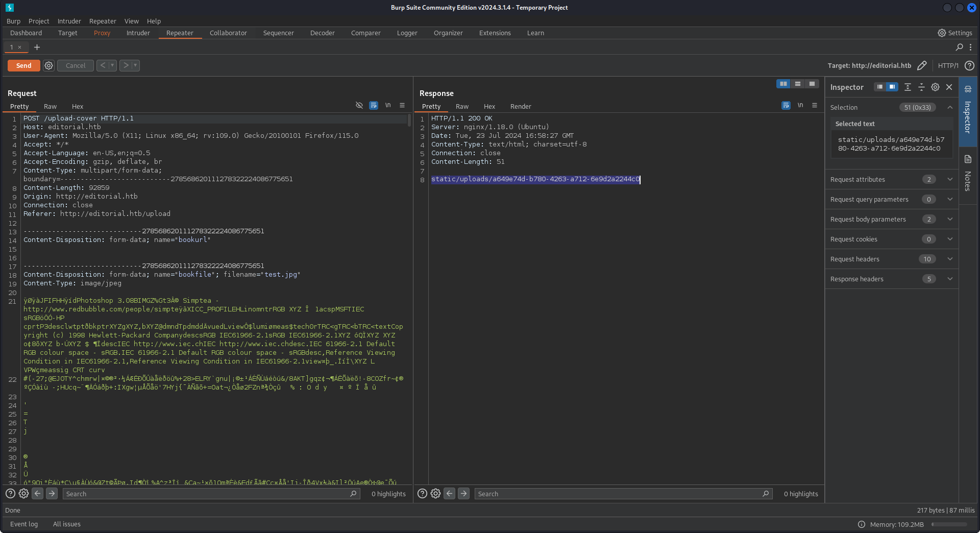Switch to the Intruder tool tab

pyautogui.click(x=138, y=33)
